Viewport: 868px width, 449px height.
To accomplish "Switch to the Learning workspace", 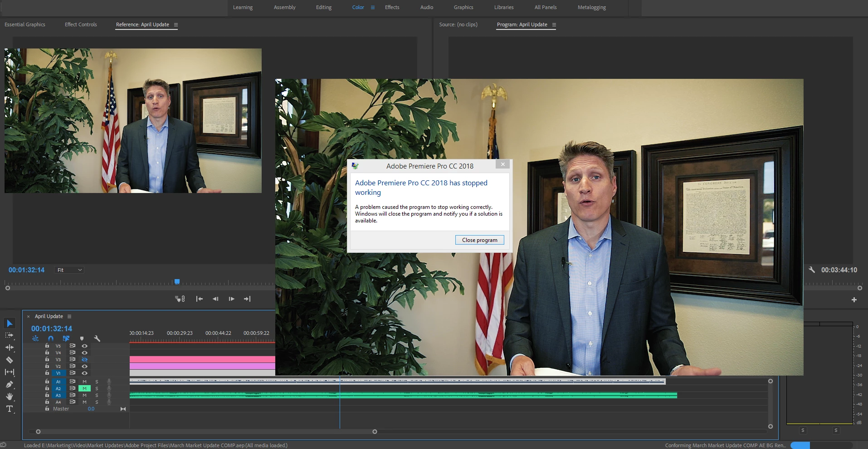I will (x=243, y=7).
